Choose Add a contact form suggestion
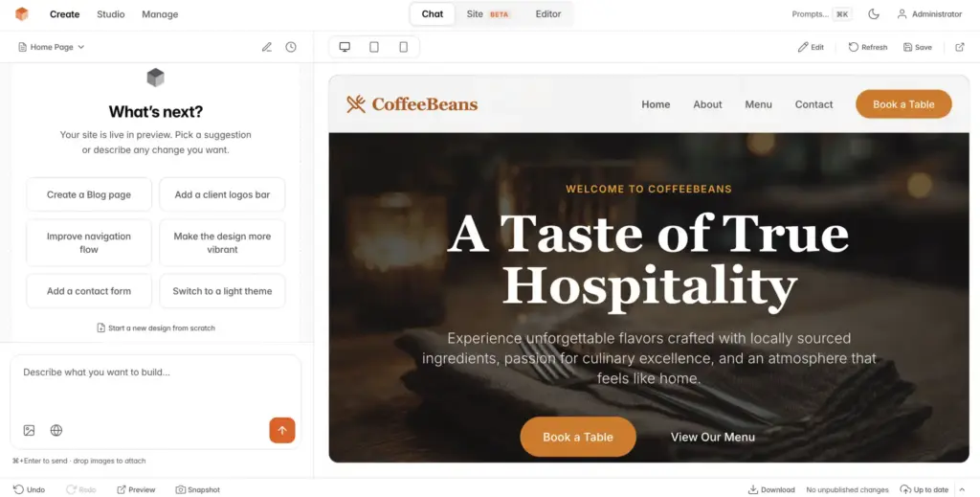 89,291
